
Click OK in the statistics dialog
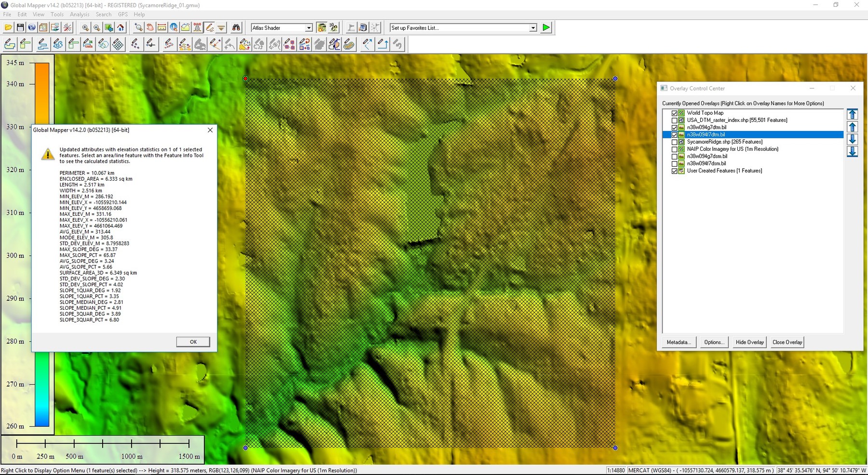click(x=193, y=342)
